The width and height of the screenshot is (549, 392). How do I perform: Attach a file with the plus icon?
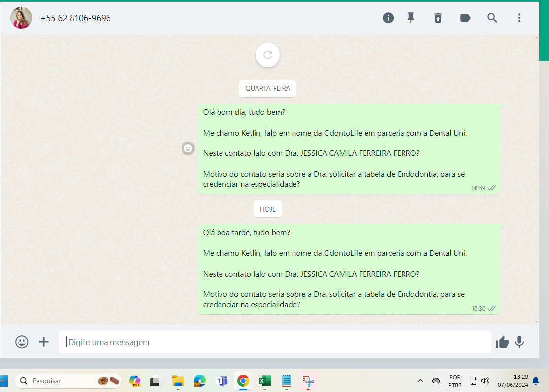coord(44,342)
